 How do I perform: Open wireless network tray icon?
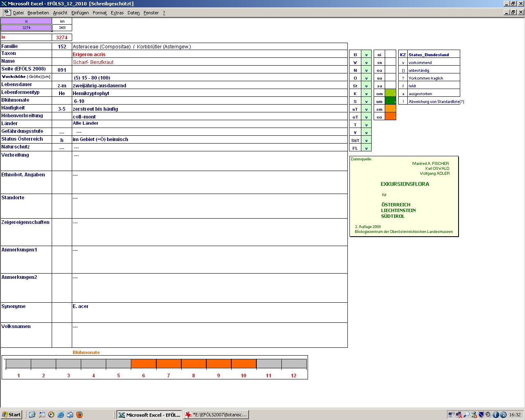(x=451, y=415)
